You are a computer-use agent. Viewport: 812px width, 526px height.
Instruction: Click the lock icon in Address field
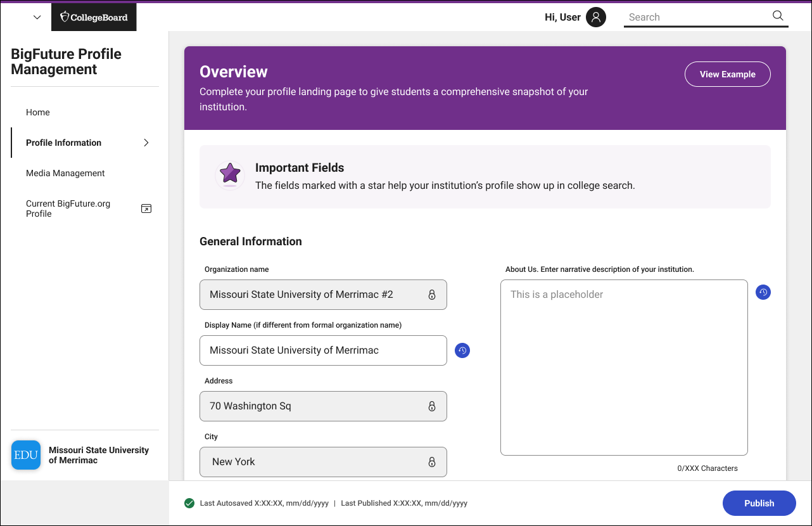point(432,406)
